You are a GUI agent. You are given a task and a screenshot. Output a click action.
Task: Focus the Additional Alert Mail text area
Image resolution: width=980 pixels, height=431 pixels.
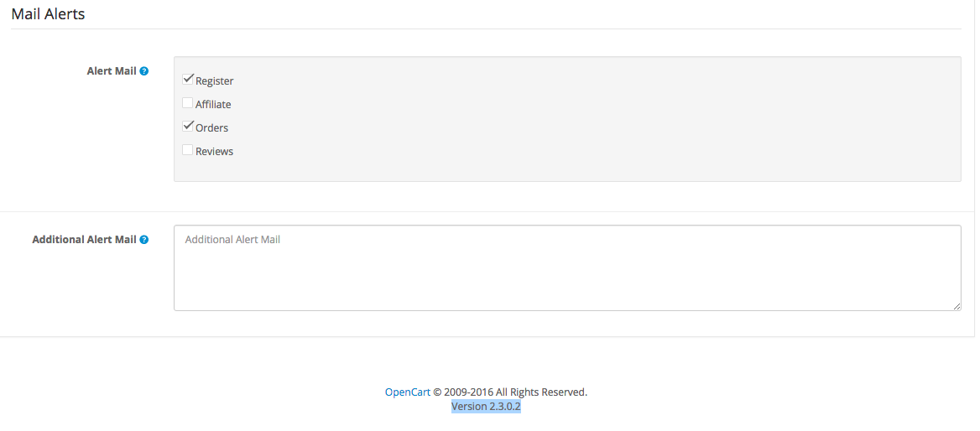[567, 268]
